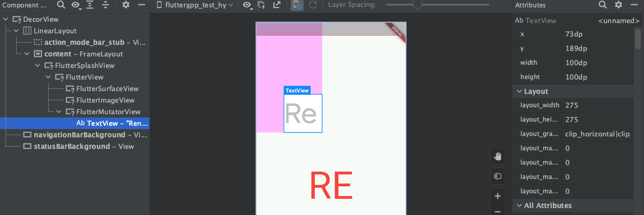Image resolution: width=644 pixels, height=215 pixels.
Task: Search attributes with the magnifier icon
Action: click(602, 5)
